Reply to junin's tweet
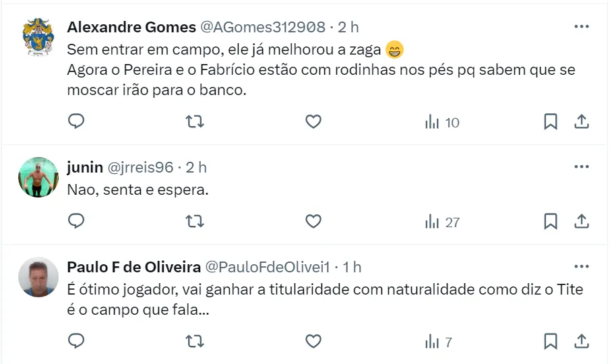The width and height of the screenshot is (612, 364). (x=77, y=221)
